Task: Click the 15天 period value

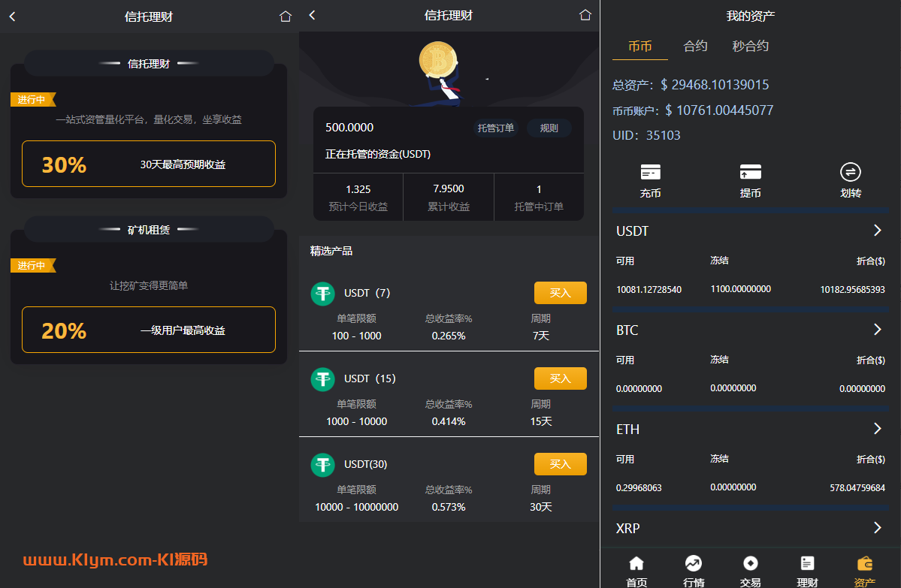Action: point(541,421)
